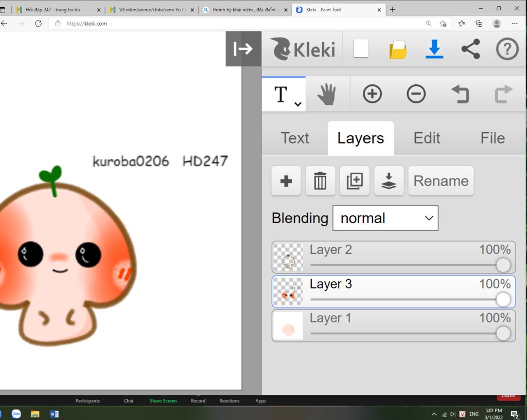Open File Explorer from the taskbar
Viewport: 527px width, 420px height.
coord(35,414)
